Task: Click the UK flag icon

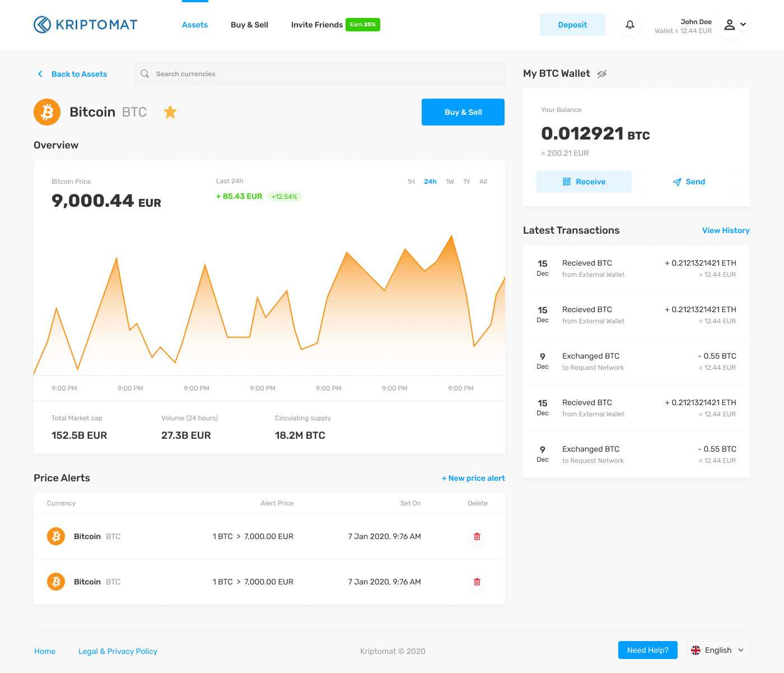Action: coord(696,650)
